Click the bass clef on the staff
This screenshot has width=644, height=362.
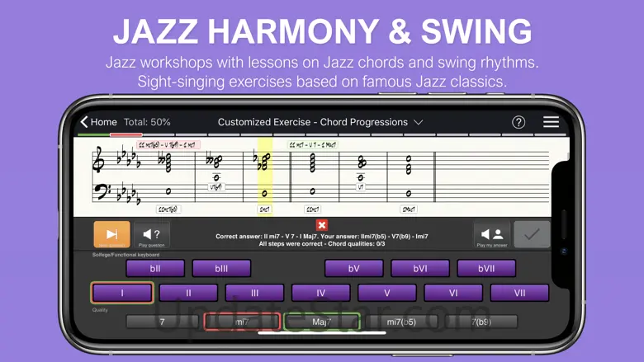click(101, 192)
